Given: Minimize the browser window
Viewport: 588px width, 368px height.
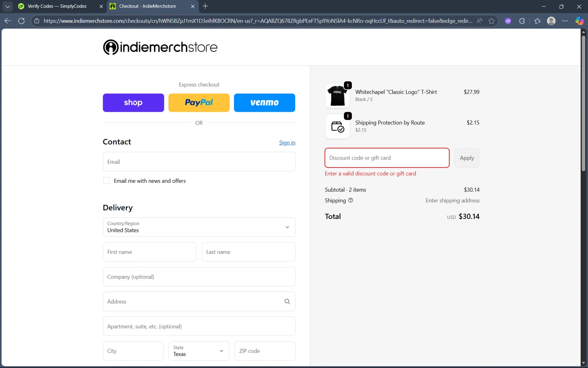Looking at the screenshot, I should [x=544, y=6].
